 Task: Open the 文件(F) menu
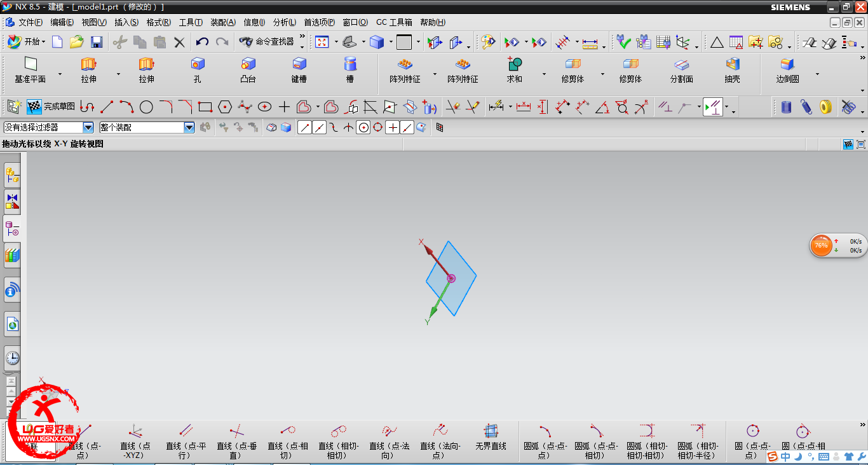coord(31,22)
